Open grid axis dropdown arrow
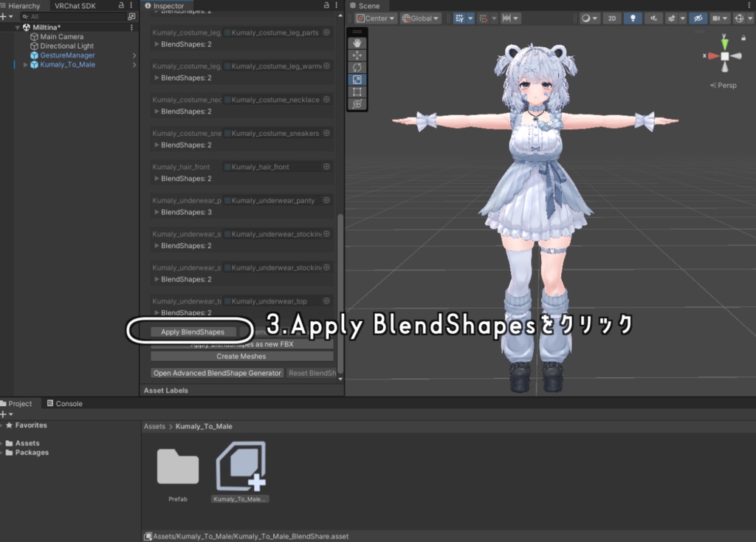756x542 pixels. point(470,18)
